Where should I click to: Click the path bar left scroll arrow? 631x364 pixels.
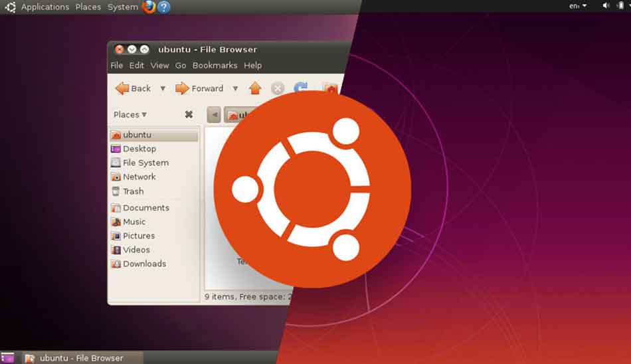click(x=214, y=115)
